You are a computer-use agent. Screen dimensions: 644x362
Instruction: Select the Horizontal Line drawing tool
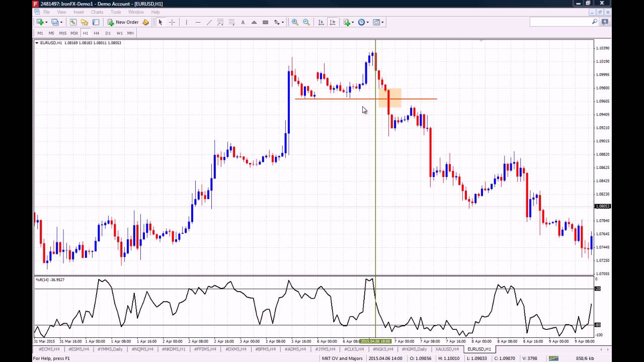(x=198, y=22)
